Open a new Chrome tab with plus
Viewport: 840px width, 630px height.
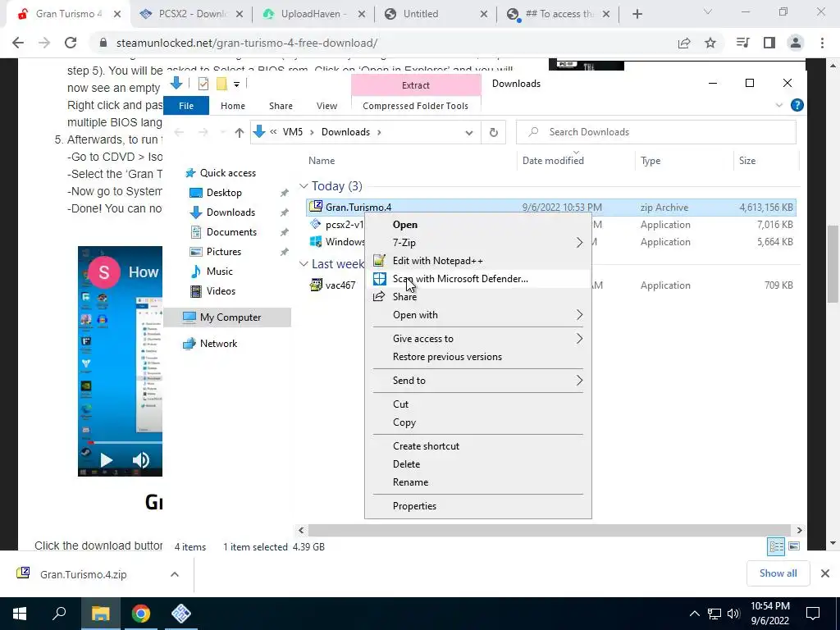[637, 14]
